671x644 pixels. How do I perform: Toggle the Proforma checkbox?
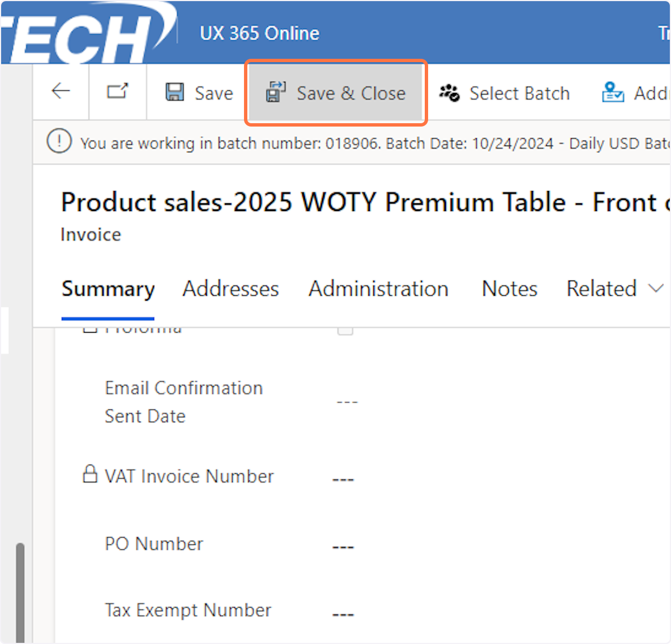(345, 329)
